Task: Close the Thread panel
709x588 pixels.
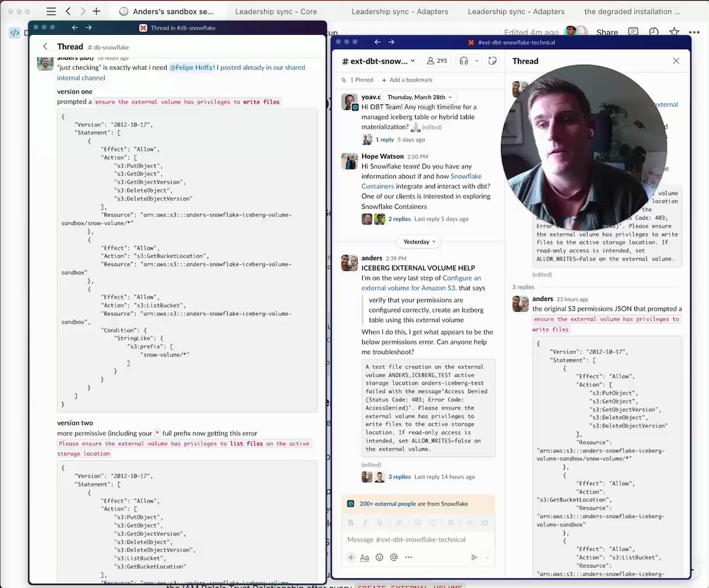Action: coord(676,61)
